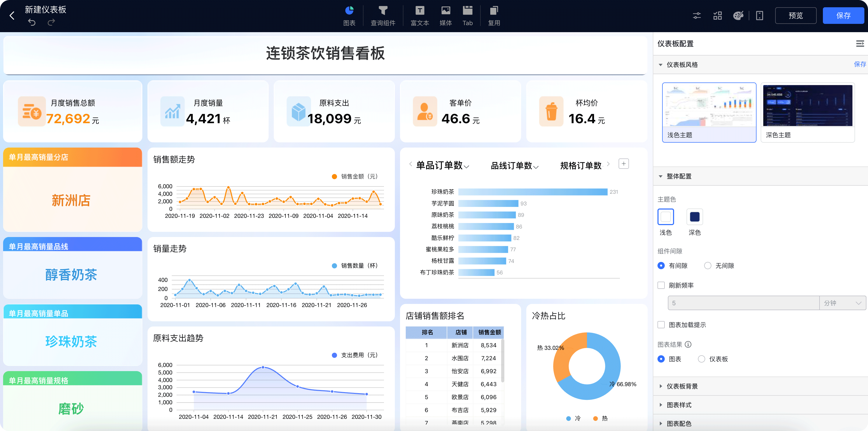Switch to the 品线订单数 tab

514,165
